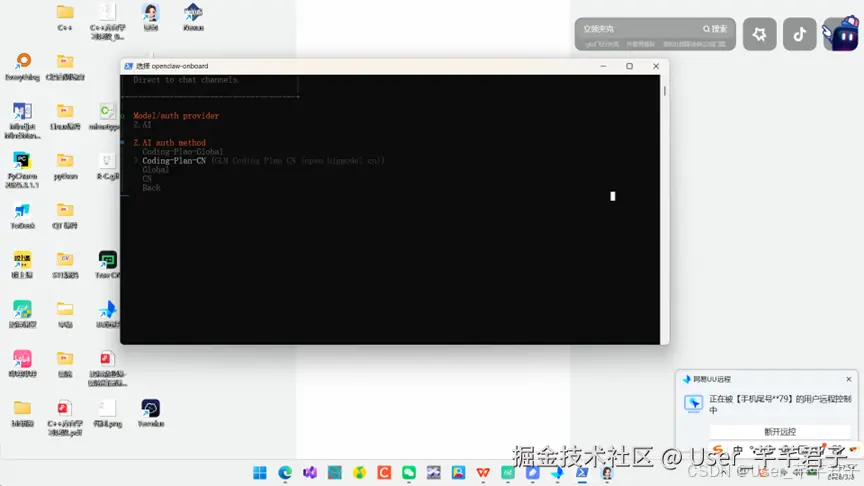Screen dimensions: 864x486
Task: Choose the Back option in terminal list
Action: (151, 188)
